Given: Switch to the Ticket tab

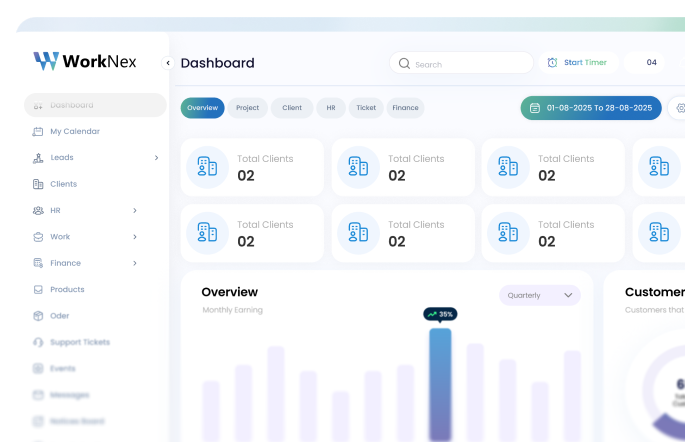Looking at the screenshot, I should pyautogui.click(x=366, y=108).
